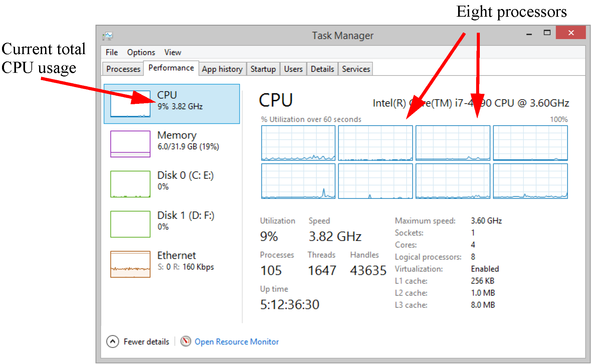591x364 pixels.
Task: Click the Resource Monitor gauge icon
Action: (x=186, y=341)
